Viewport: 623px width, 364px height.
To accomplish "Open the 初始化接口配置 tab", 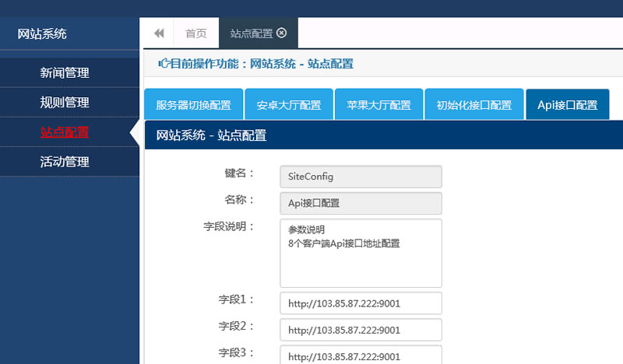I will (x=473, y=105).
